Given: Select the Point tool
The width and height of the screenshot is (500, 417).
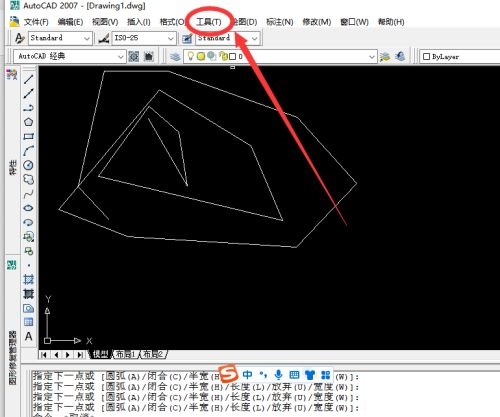Looking at the screenshot, I should pyautogui.click(x=29, y=265).
